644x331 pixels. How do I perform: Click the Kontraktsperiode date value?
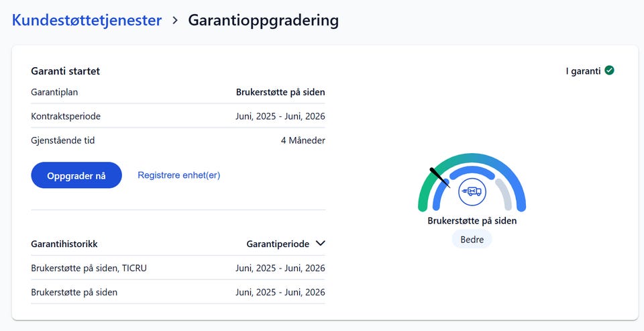pyautogui.click(x=280, y=116)
